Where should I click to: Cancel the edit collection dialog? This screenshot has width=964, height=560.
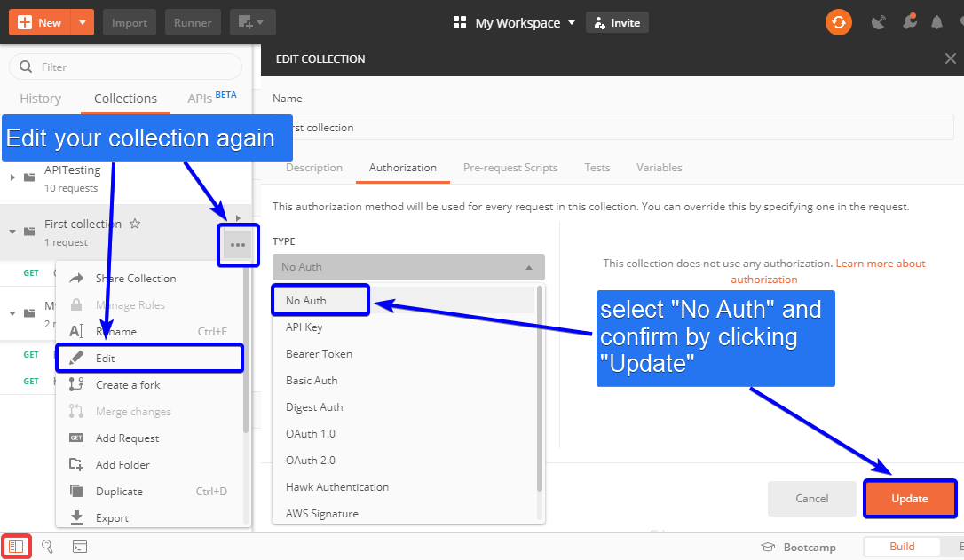pyautogui.click(x=811, y=499)
